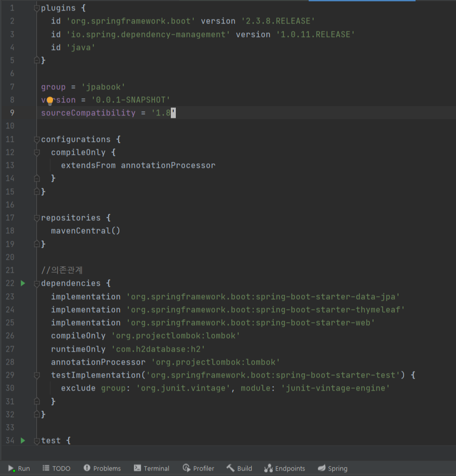Click the 'dependencies' keyword
Image resolution: width=456 pixels, height=476 pixels.
pos(71,284)
